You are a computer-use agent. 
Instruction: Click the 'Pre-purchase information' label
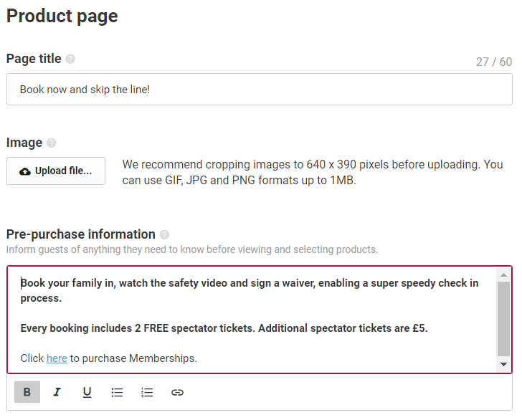[81, 234]
